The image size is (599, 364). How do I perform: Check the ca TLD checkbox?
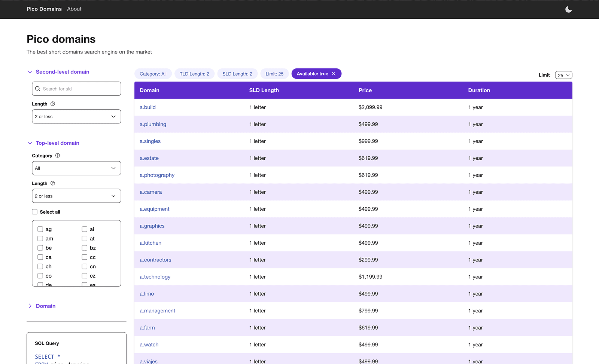pos(40,257)
